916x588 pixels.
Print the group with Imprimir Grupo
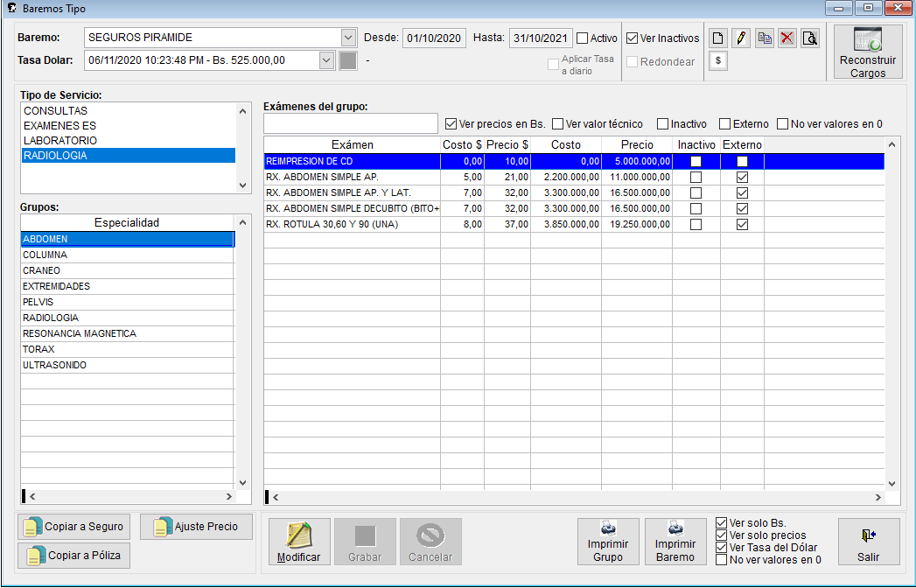[x=608, y=542]
